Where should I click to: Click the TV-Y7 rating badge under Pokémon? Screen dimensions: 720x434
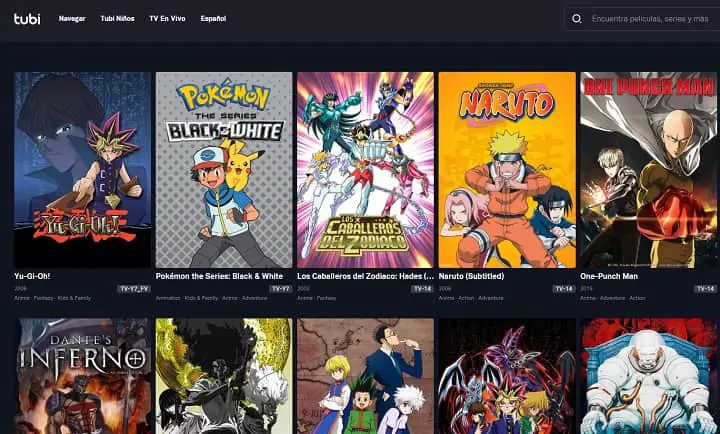coord(281,289)
